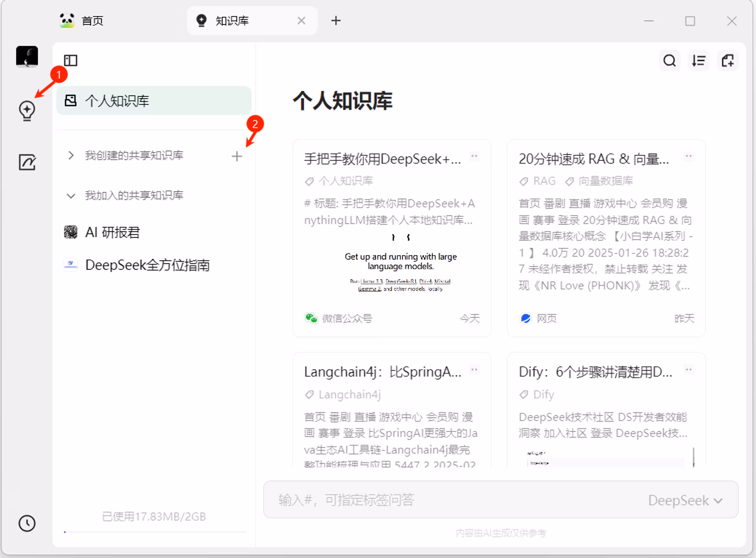Click the Dify tag
Image resolution: width=756 pixels, height=558 pixels.
tap(537, 394)
